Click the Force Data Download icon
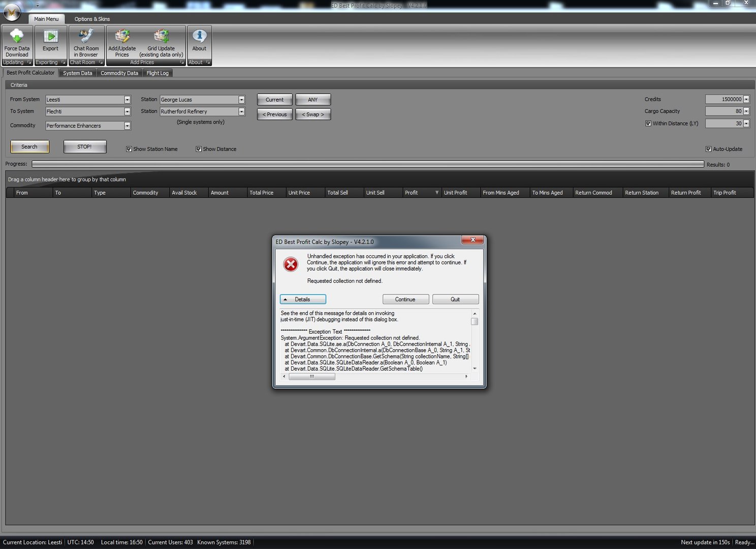Image resolution: width=756 pixels, height=549 pixels. [17, 36]
